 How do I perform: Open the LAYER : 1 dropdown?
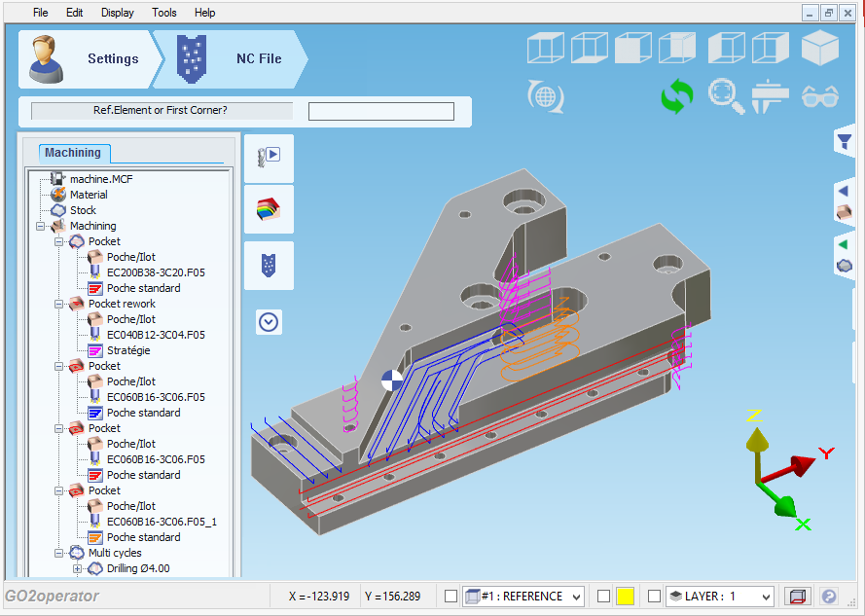coord(765,597)
